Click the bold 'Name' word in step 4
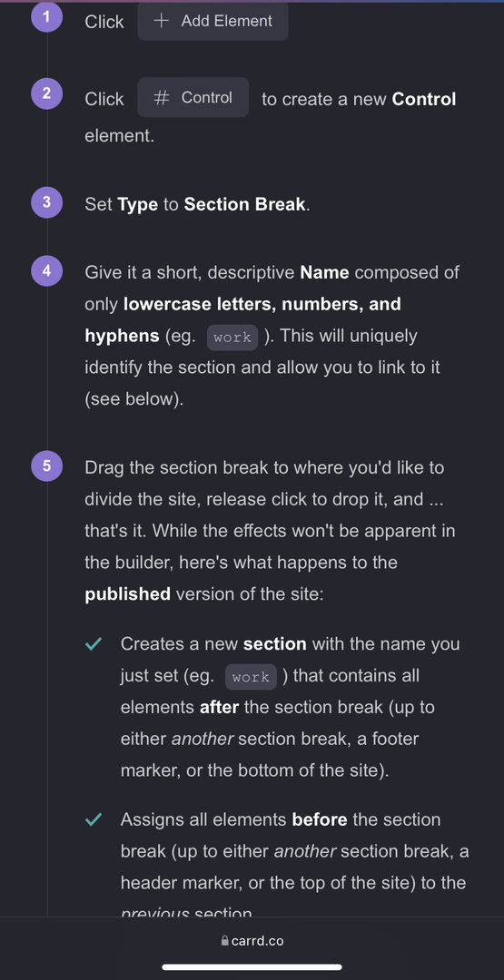This screenshot has height=980, width=504. pos(324,272)
